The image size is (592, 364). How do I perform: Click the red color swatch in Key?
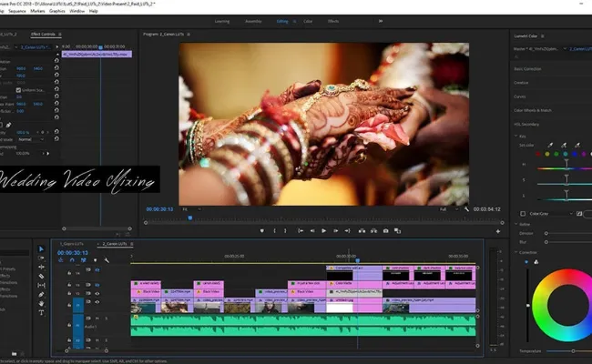click(x=538, y=154)
